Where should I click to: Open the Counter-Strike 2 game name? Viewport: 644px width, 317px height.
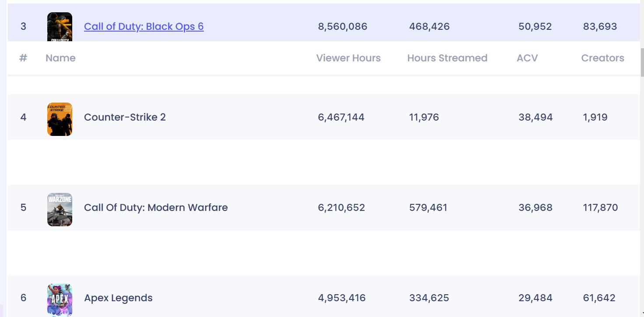(125, 117)
